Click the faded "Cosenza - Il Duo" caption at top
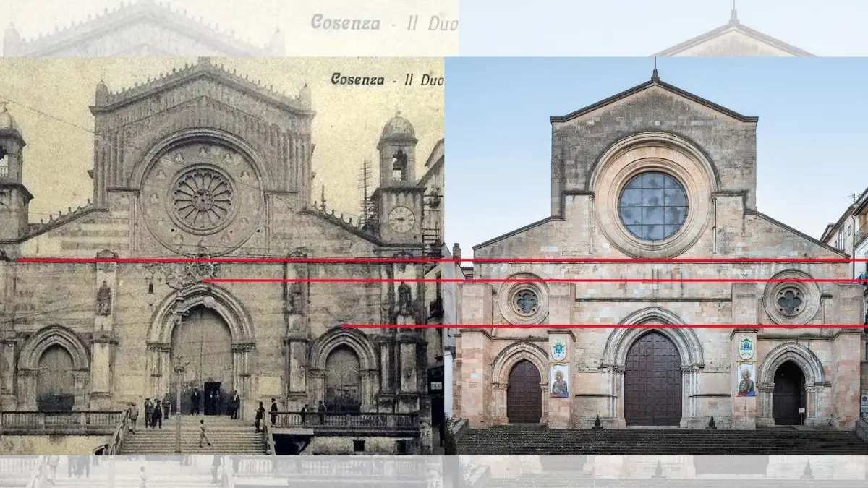The height and width of the screenshot is (488, 868). coord(384,22)
